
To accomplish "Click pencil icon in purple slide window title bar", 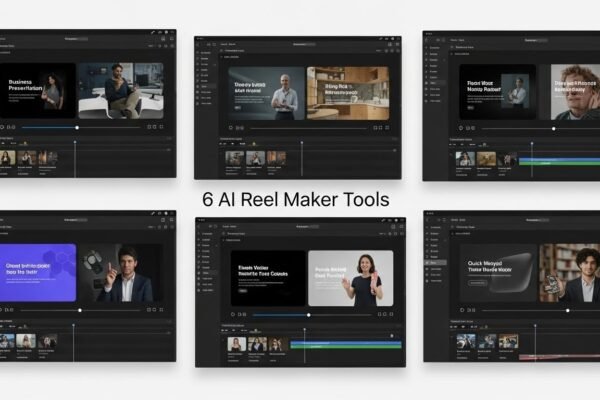I will [x=153, y=213].
